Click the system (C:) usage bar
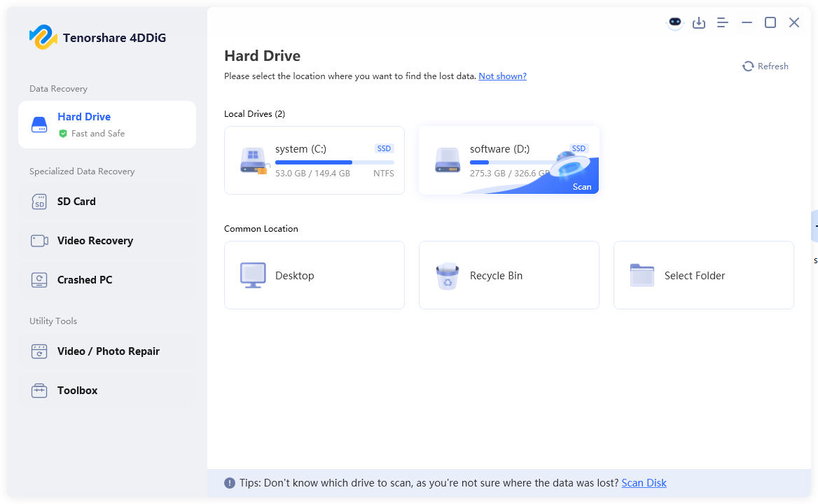 click(x=334, y=162)
